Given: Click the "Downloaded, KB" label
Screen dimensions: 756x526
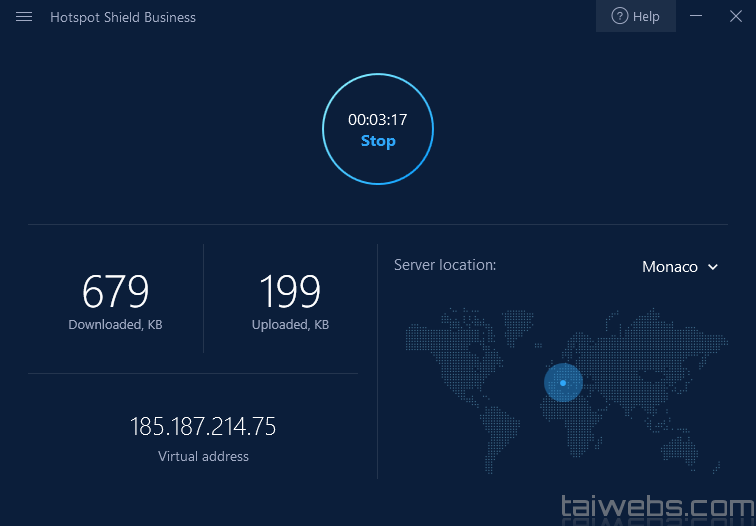Looking at the screenshot, I should coord(115,325).
